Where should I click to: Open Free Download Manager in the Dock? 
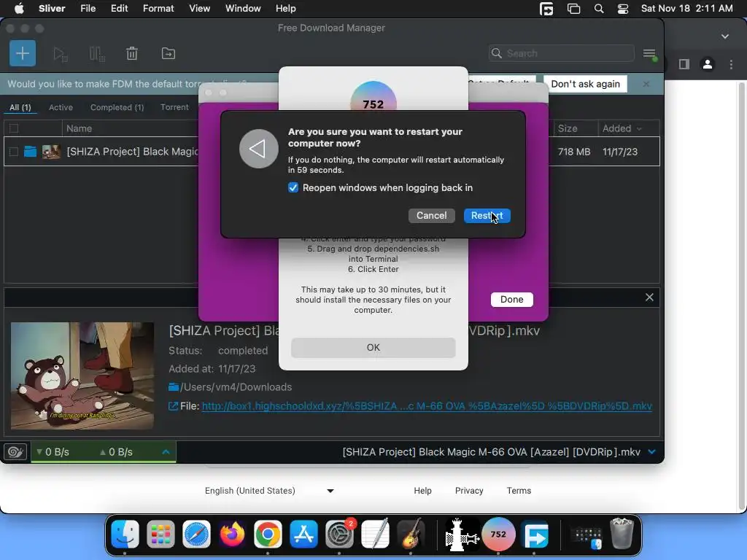coord(536,534)
